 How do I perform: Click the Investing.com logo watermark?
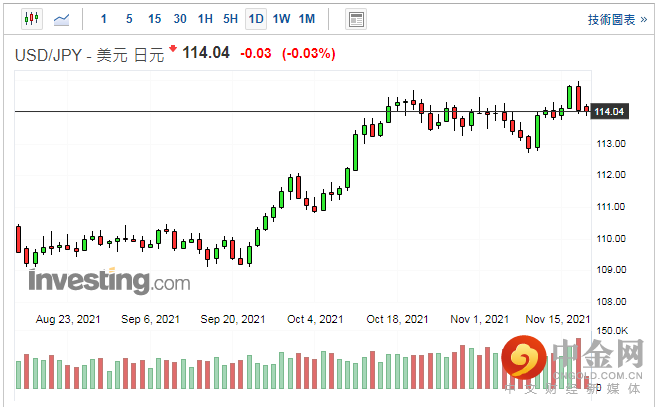(x=109, y=282)
